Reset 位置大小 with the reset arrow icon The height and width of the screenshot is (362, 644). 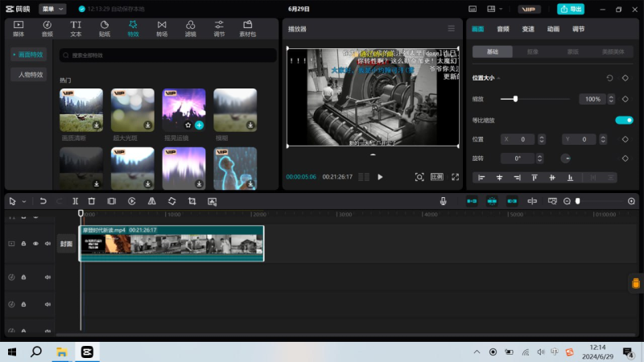coord(609,78)
